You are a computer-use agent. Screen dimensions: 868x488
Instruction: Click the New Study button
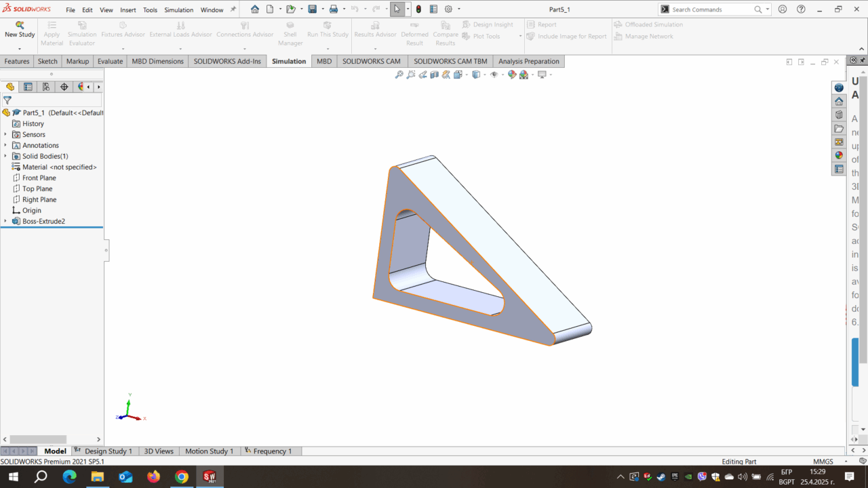tap(20, 30)
